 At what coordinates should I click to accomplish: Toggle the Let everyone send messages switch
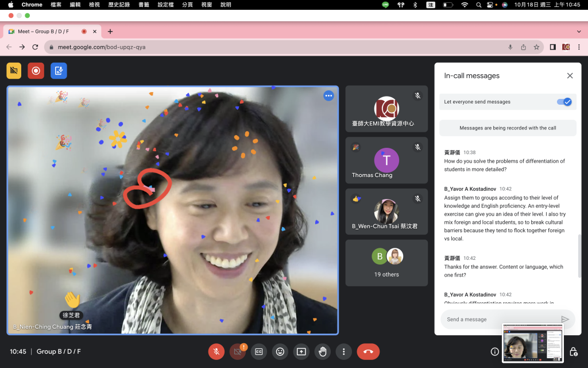point(564,102)
